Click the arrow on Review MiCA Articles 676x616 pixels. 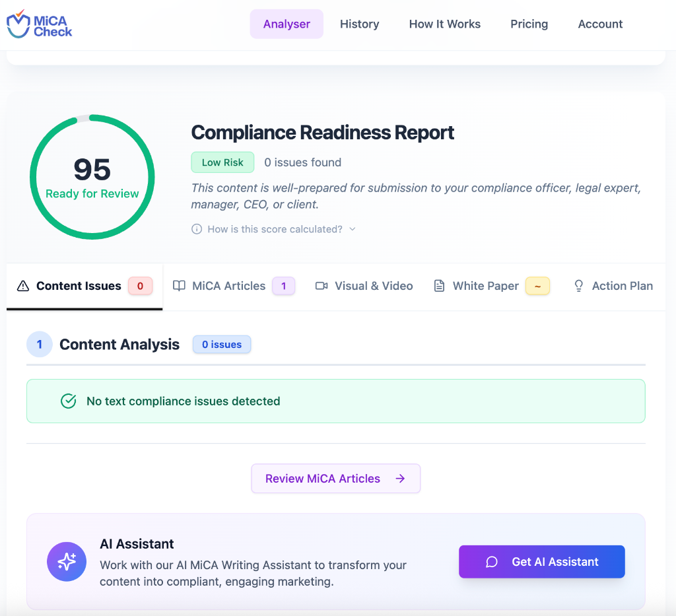[x=400, y=479]
